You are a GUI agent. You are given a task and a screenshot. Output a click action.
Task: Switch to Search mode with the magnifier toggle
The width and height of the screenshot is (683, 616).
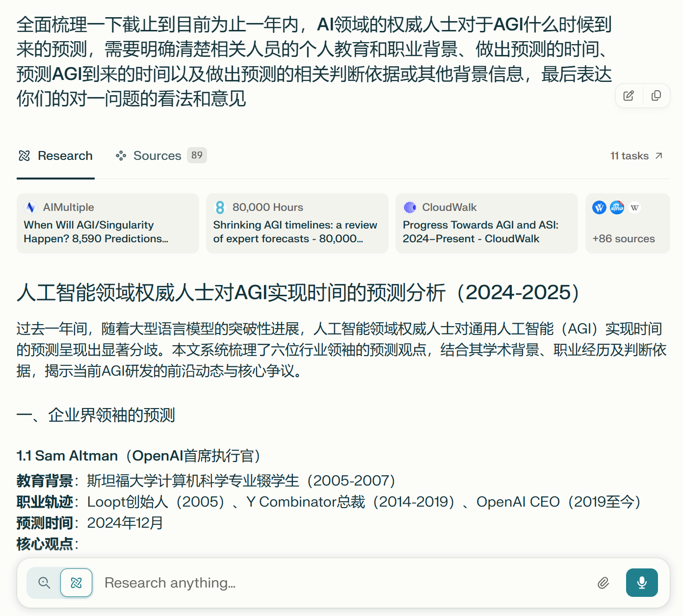tap(44, 583)
